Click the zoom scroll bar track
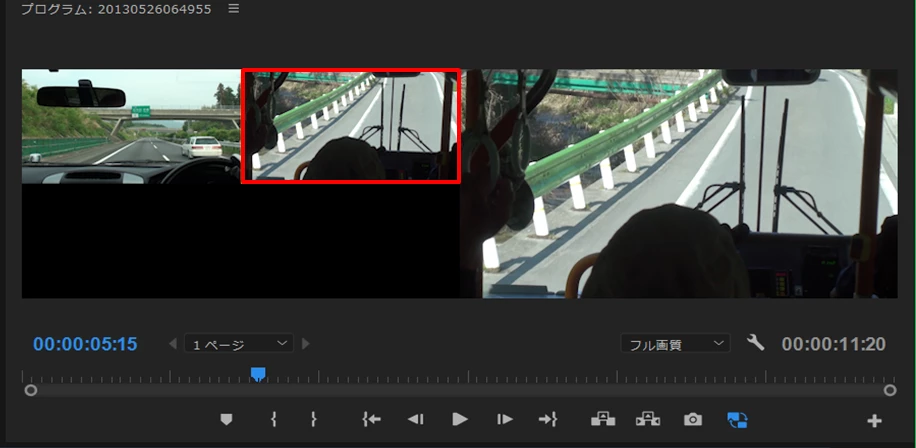Screen dimensions: 916x448 [x=460, y=390]
